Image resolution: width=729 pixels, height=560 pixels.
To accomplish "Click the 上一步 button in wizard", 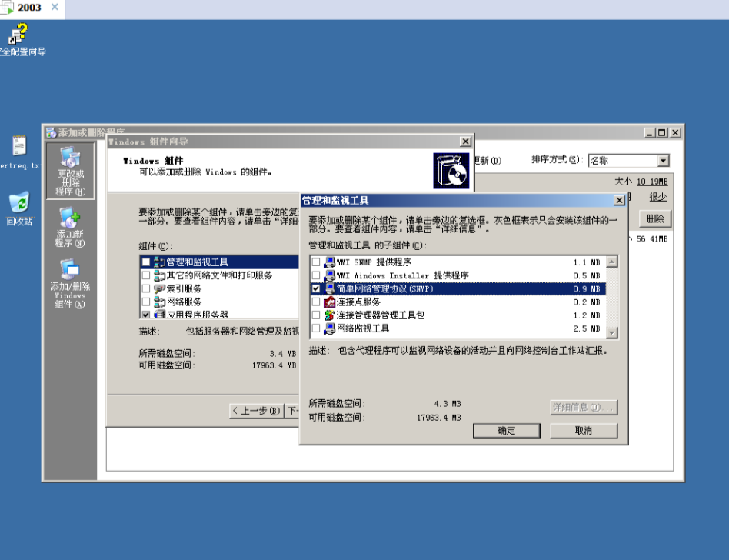I will coord(256,411).
